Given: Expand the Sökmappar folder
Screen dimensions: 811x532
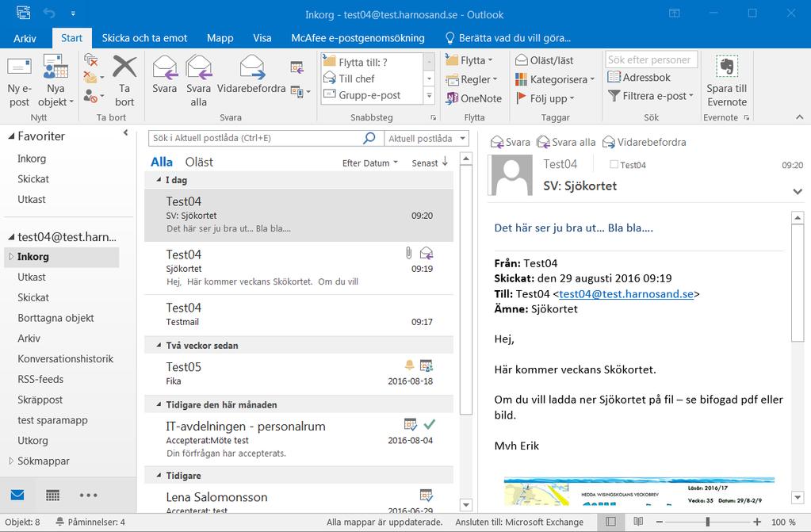Looking at the screenshot, I should pos(11,461).
